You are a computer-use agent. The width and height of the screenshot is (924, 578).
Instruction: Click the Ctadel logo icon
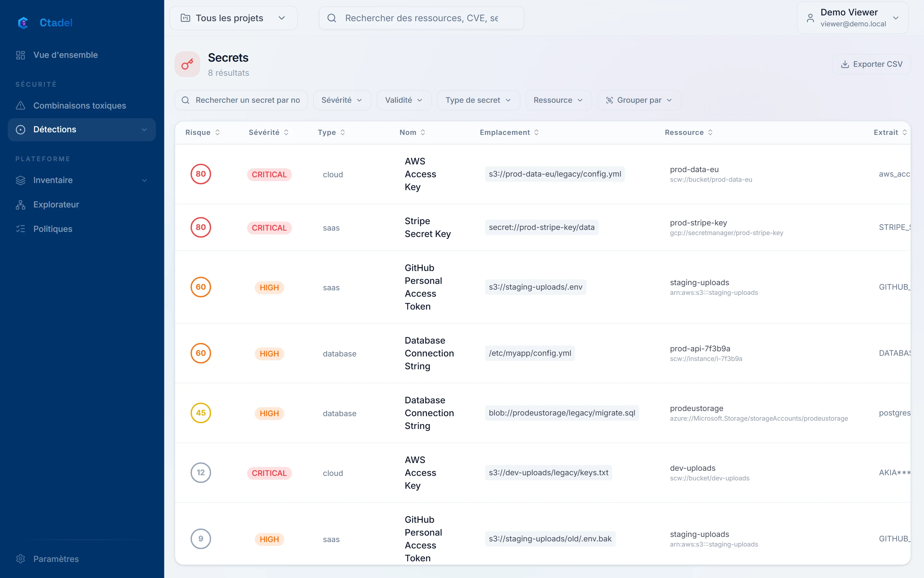point(23,22)
